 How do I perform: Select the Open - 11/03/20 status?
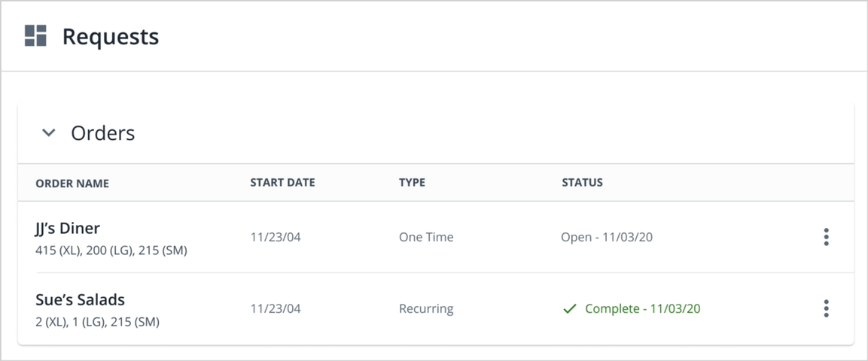(607, 237)
